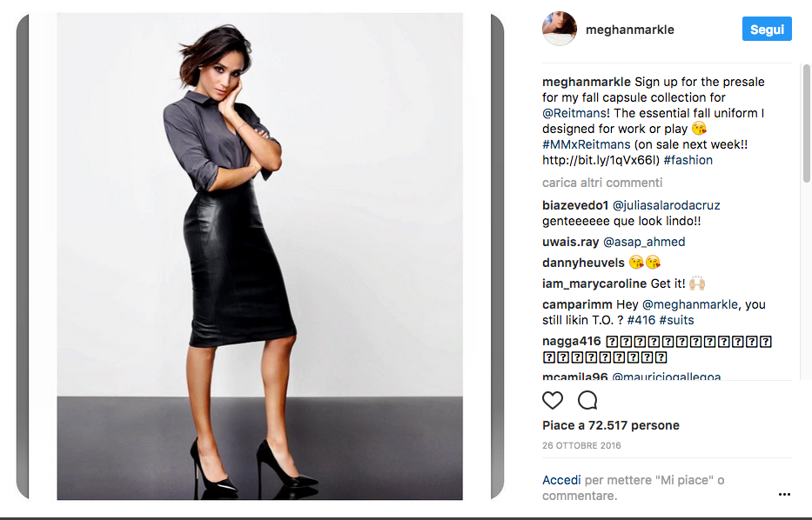Click Accedi to log in
This screenshot has width=812, height=520.
561,480
